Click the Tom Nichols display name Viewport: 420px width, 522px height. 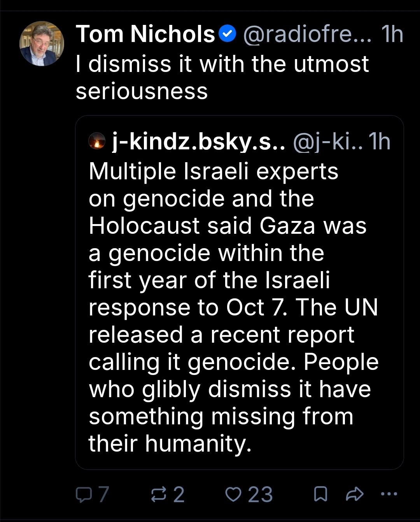pyautogui.click(x=145, y=34)
